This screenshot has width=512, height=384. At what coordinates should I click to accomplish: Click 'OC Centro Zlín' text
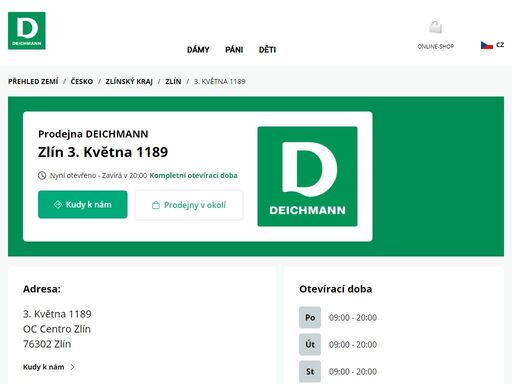point(57,329)
